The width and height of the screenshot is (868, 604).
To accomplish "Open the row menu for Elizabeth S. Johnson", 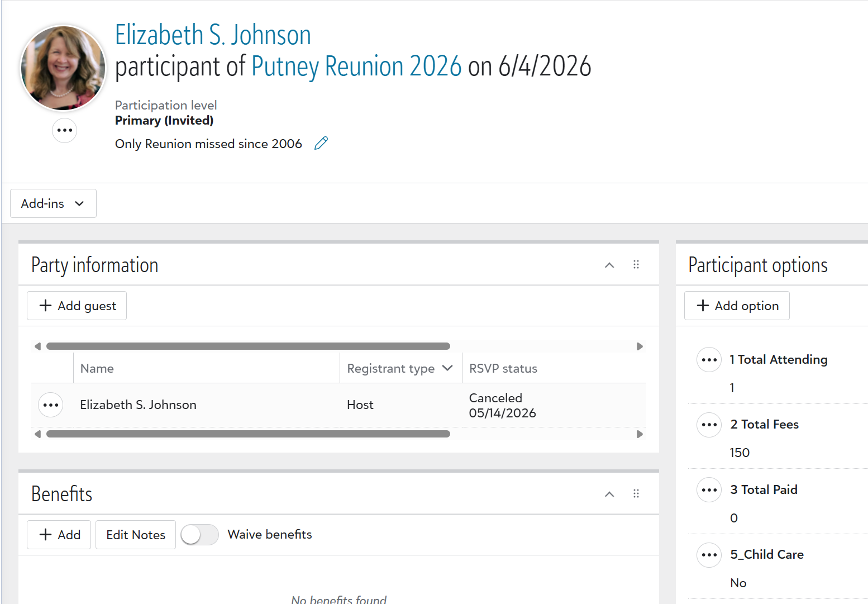I will coord(51,405).
